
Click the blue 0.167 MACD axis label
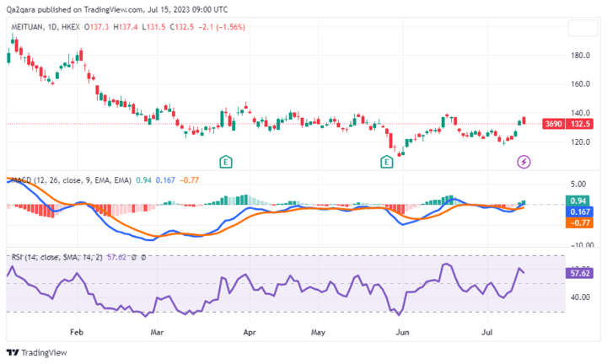(x=578, y=211)
